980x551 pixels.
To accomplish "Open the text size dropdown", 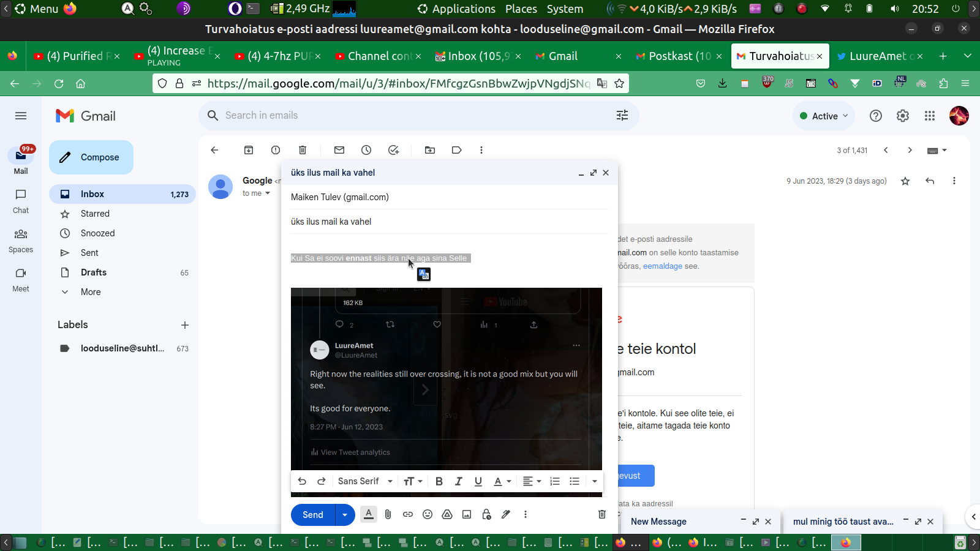I will (x=413, y=481).
